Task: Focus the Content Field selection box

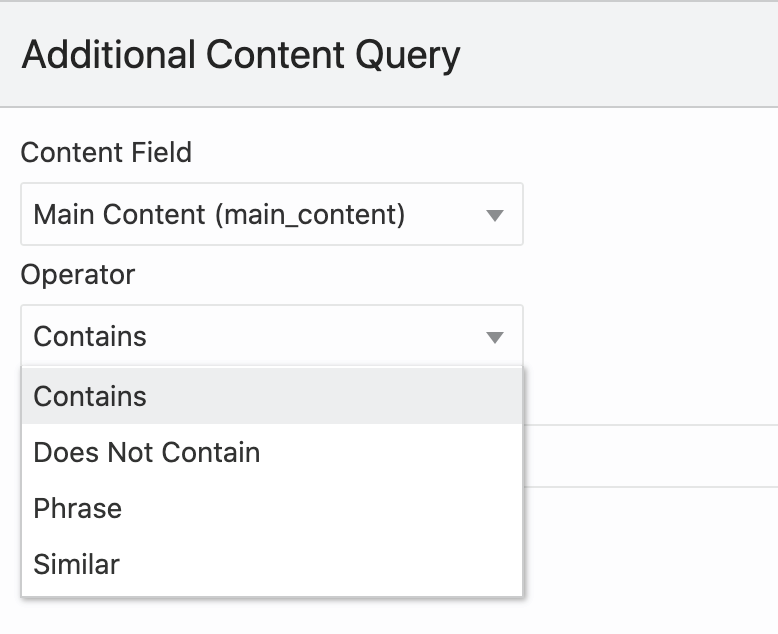Action: 271,214
